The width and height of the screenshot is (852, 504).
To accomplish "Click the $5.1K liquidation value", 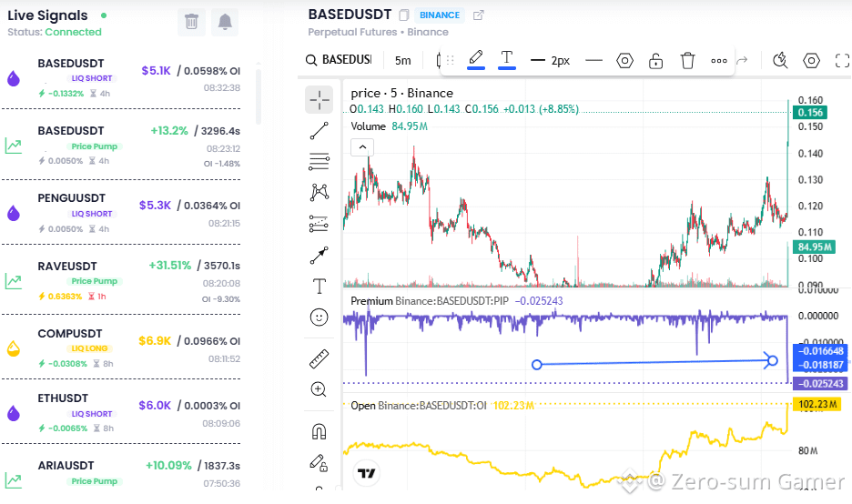I will pos(156,71).
